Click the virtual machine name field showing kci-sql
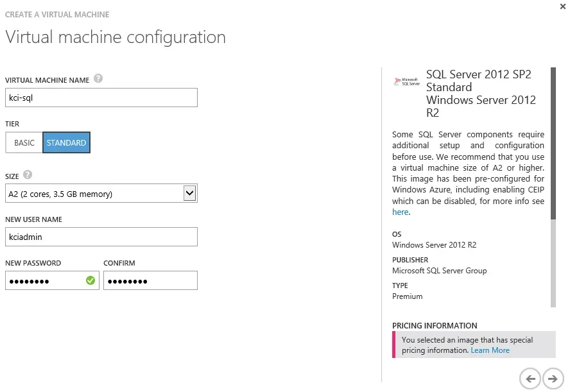The height and width of the screenshot is (392, 570). [101, 98]
